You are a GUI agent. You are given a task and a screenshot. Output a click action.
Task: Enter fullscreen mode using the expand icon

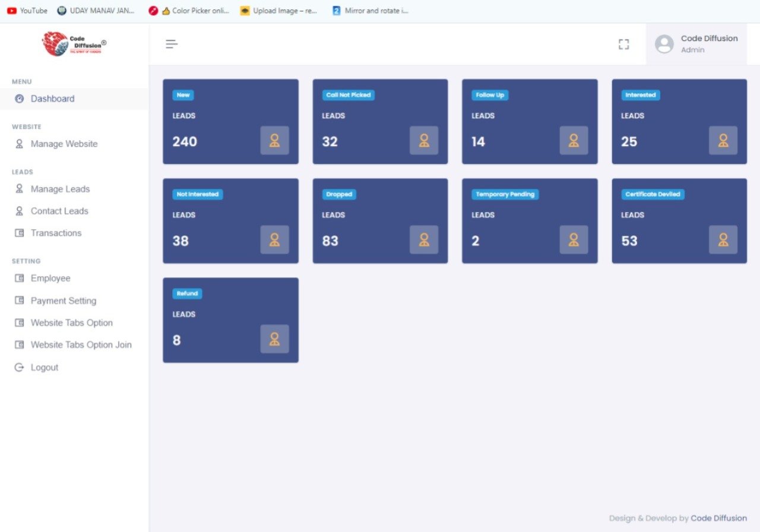[623, 45]
